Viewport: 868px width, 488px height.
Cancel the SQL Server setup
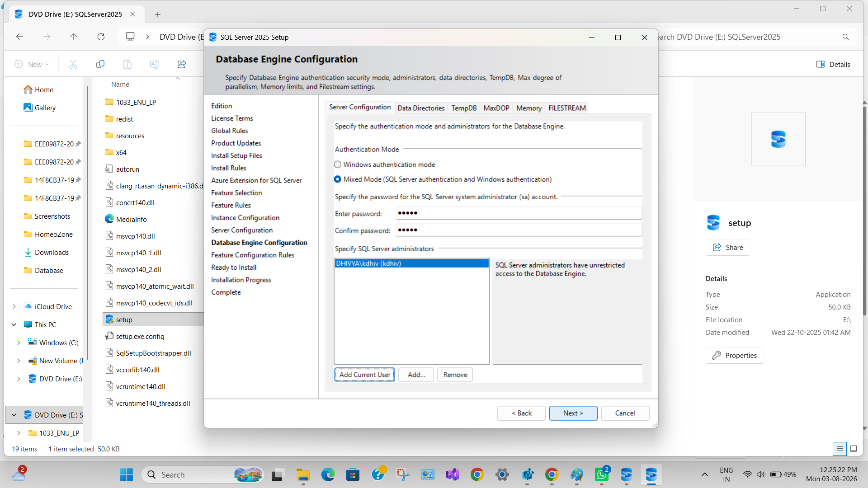pos(625,413)
